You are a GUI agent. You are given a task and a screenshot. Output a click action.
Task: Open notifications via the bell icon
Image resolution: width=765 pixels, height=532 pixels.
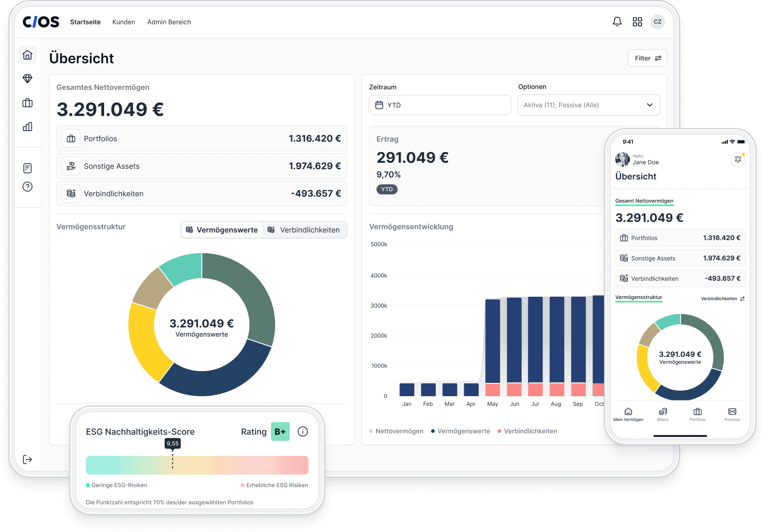click(617, 21)
